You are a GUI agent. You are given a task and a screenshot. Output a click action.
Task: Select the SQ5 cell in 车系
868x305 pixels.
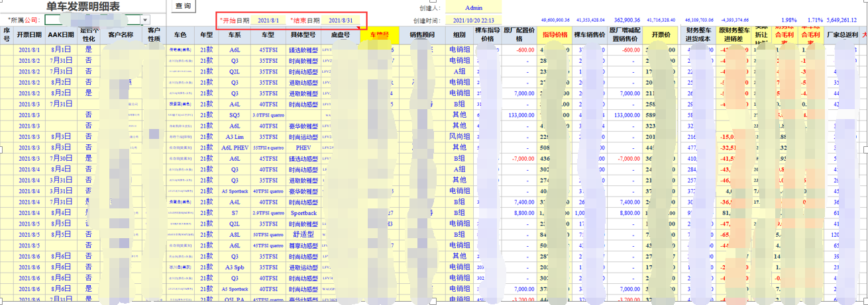tap(235, 114)
